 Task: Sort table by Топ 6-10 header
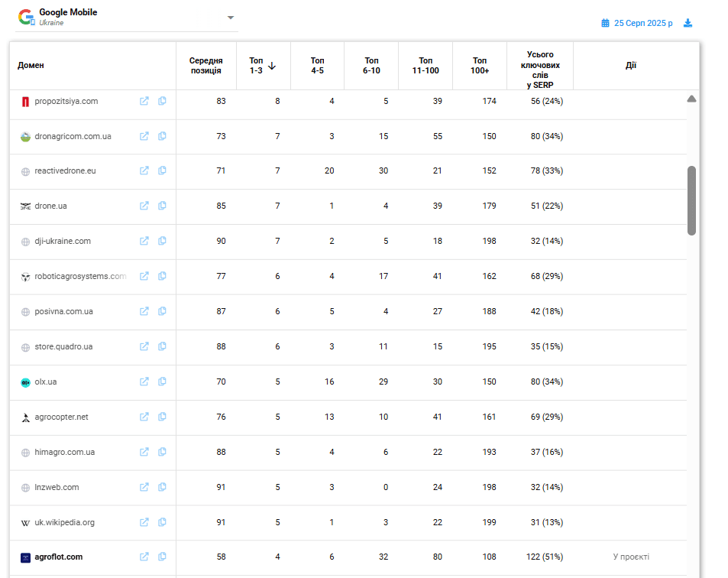[x=371, y=66]
